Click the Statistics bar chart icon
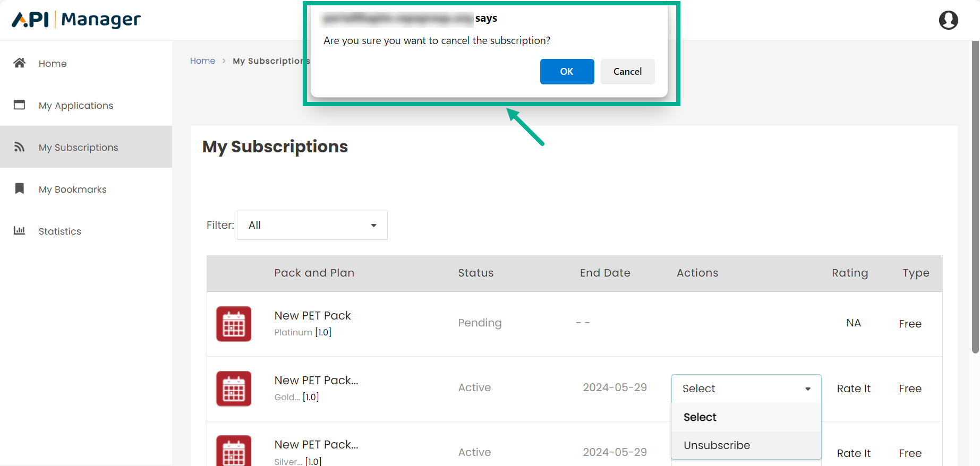Viewport: 980px width, 466px height. (20, 231)
